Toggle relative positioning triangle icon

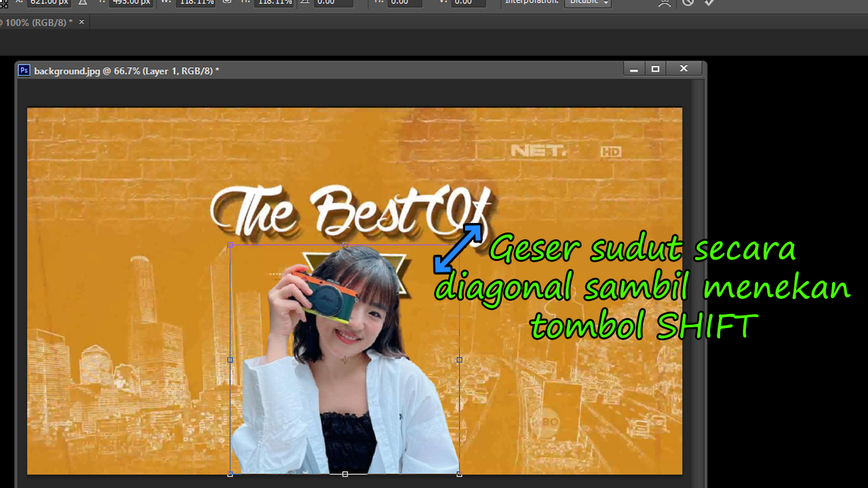[82, 2]
